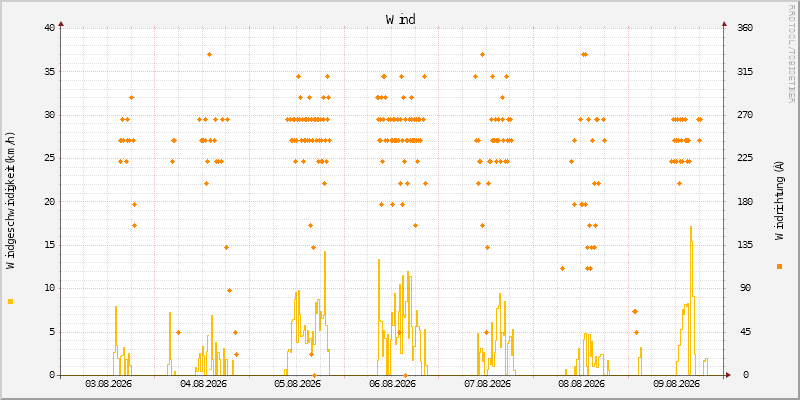Click the tallest wind speed peak on 09.08.2026
The width and height of the screenshot is (800, 400).
(691, 228)
